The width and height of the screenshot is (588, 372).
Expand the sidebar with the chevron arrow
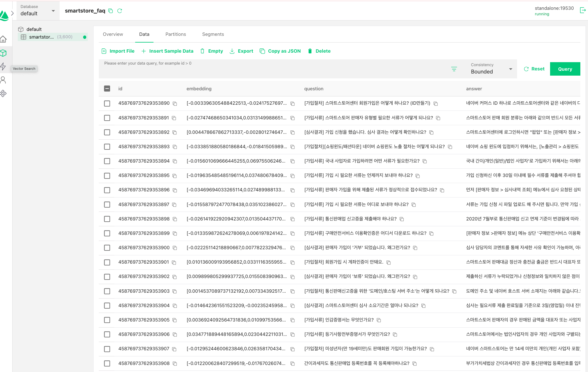point(13,13)
